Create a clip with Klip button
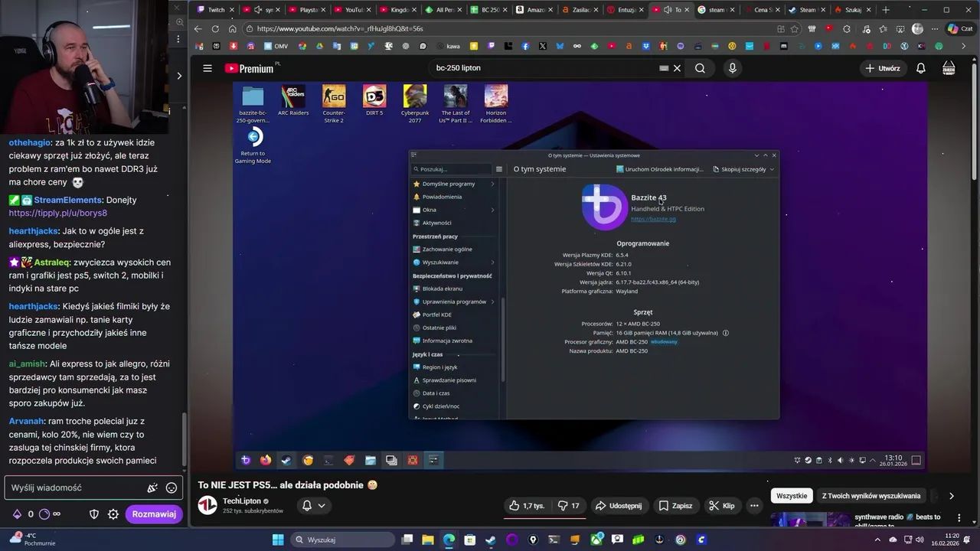 pyautogui.click(x=722, y=506)
